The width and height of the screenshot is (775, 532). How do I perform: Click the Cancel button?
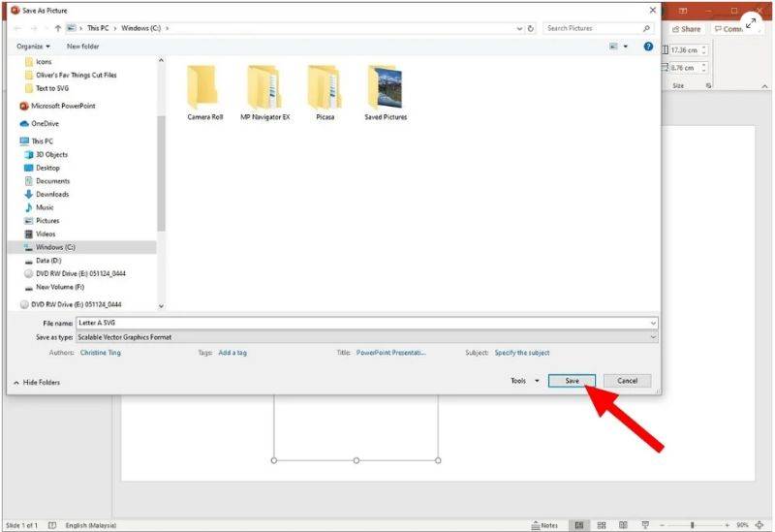click(x=627, y=381)
